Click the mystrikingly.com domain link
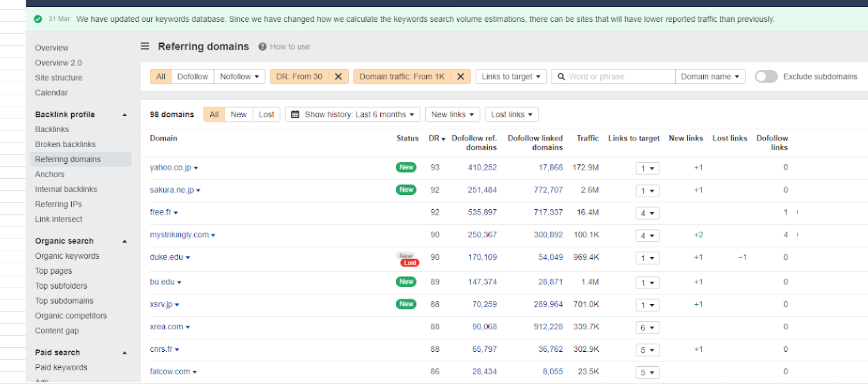The width and height of the screenshot is (868, 384). pos(179,235)
